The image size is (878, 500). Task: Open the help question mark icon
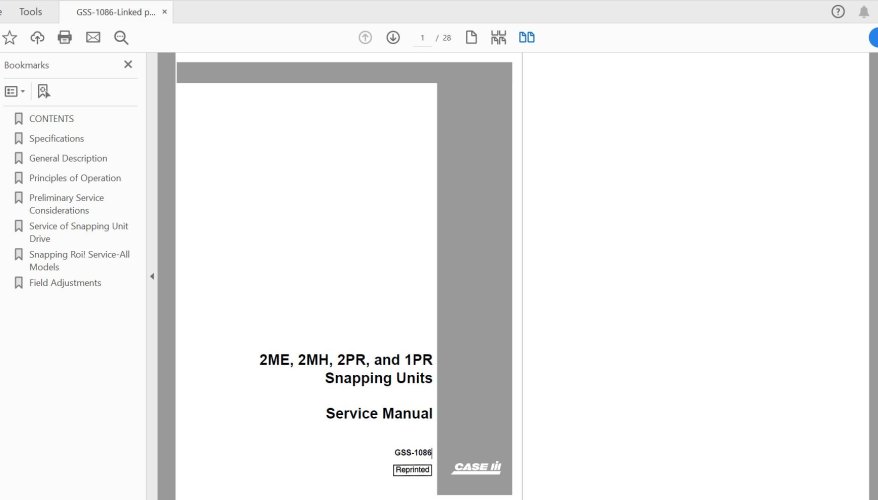tap(838, 12)
